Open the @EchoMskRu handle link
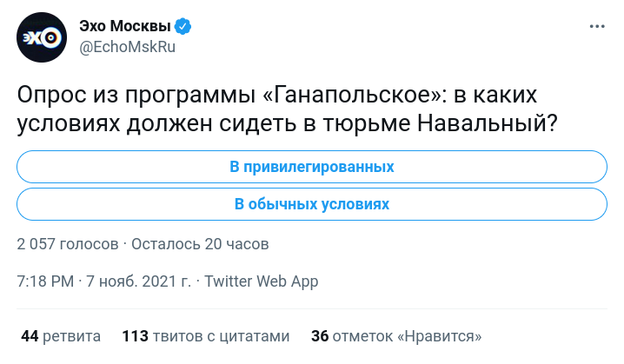The height and width of the screenshot is (364, 624). pyautogui.click(x=128, y=47)
